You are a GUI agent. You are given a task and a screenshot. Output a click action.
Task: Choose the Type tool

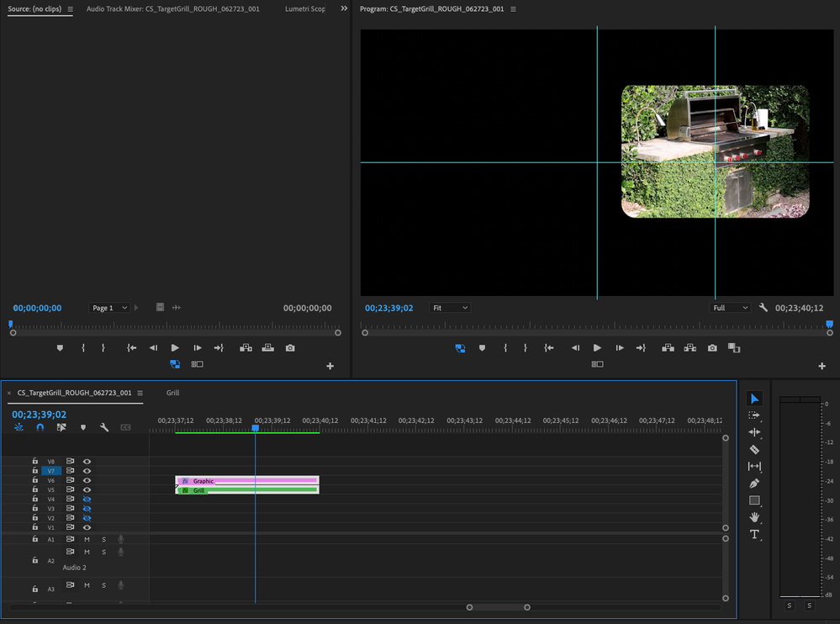(754, 534)
